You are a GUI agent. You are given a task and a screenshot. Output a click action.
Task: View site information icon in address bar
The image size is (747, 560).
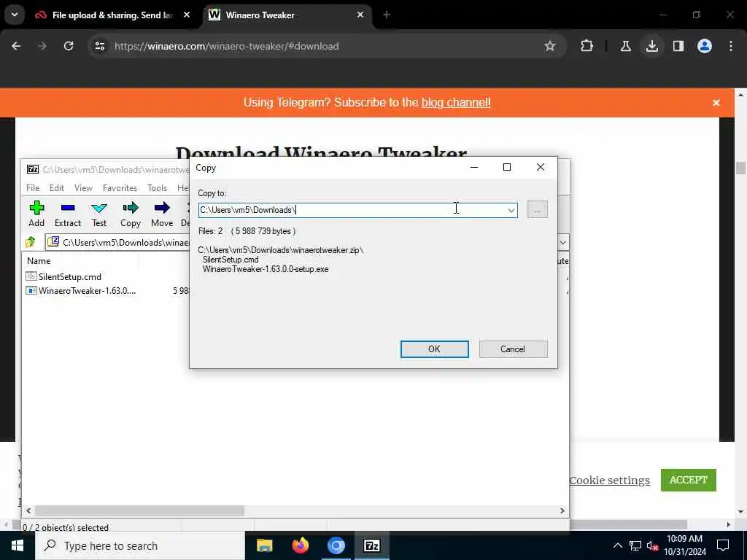(99, 46)
